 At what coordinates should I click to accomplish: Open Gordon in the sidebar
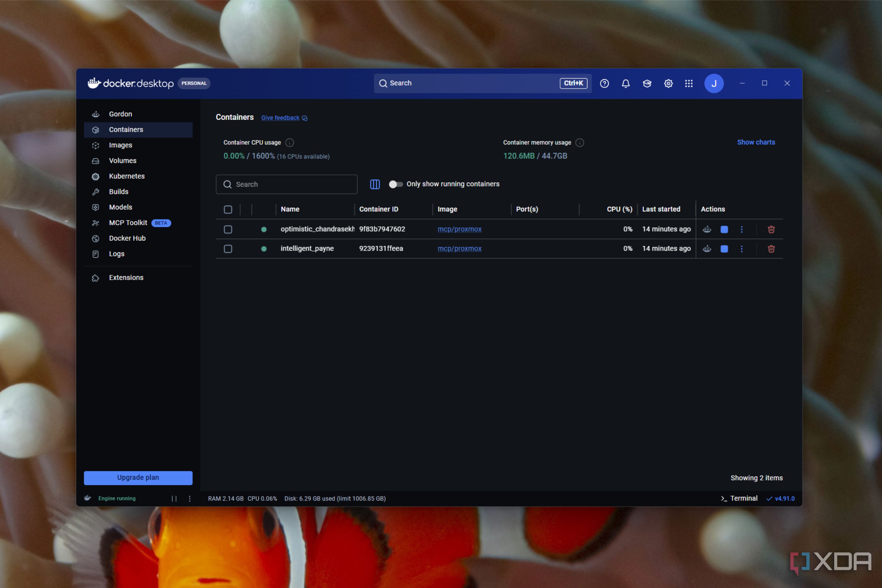(x=138, y=114)
